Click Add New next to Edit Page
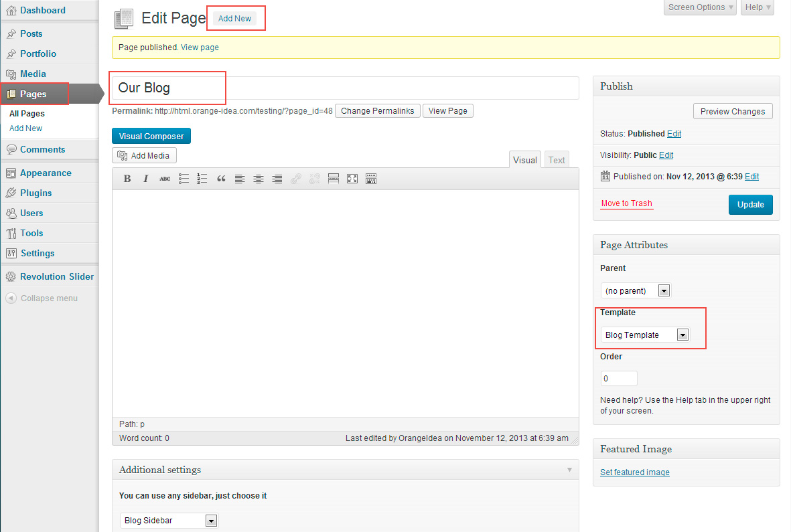791x532 pixels. point(234,19)
